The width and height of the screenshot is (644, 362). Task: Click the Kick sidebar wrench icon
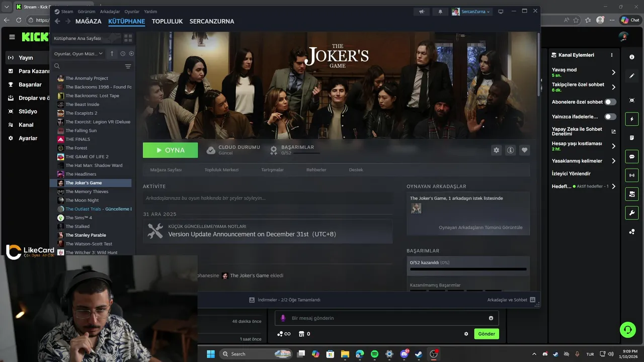[632, 213]
